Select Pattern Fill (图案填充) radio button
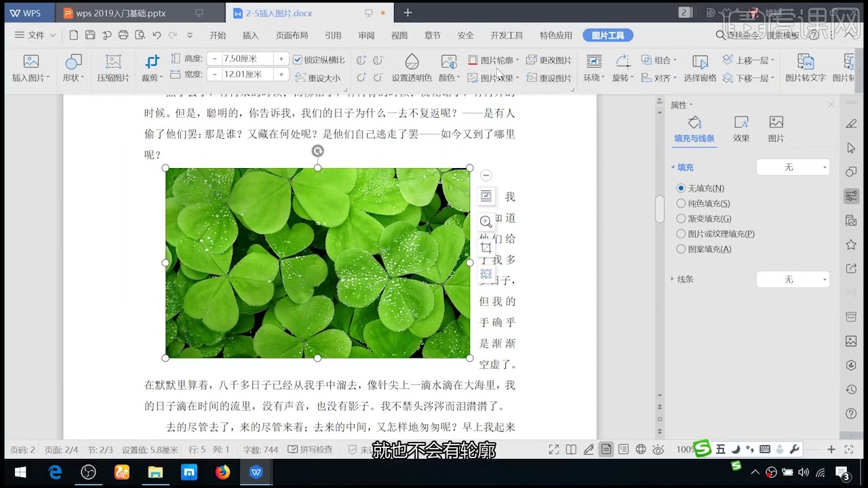The image size is (868, 488). tap(682, 249)
